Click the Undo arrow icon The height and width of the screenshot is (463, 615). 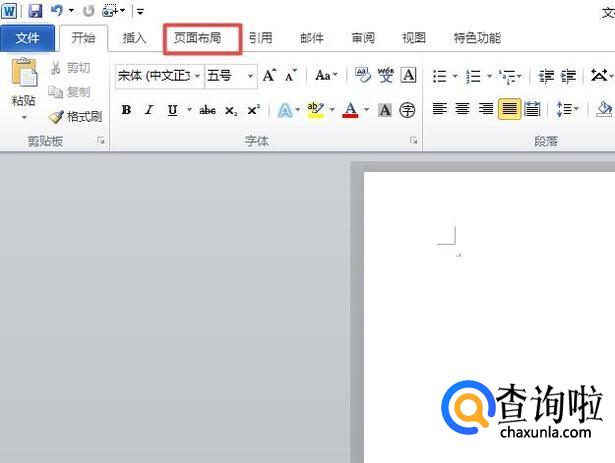57,10
